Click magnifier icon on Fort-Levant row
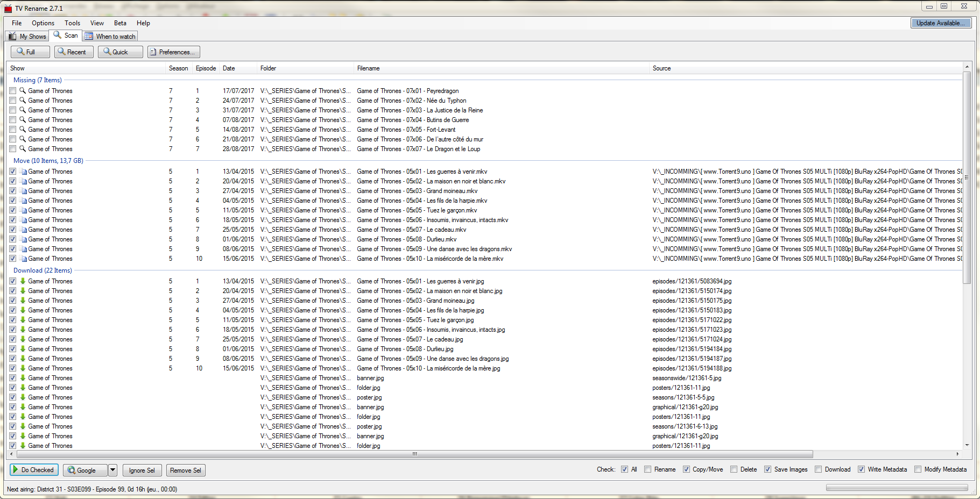Viewport: 980px width, 499px height. [x=23, y=130]
